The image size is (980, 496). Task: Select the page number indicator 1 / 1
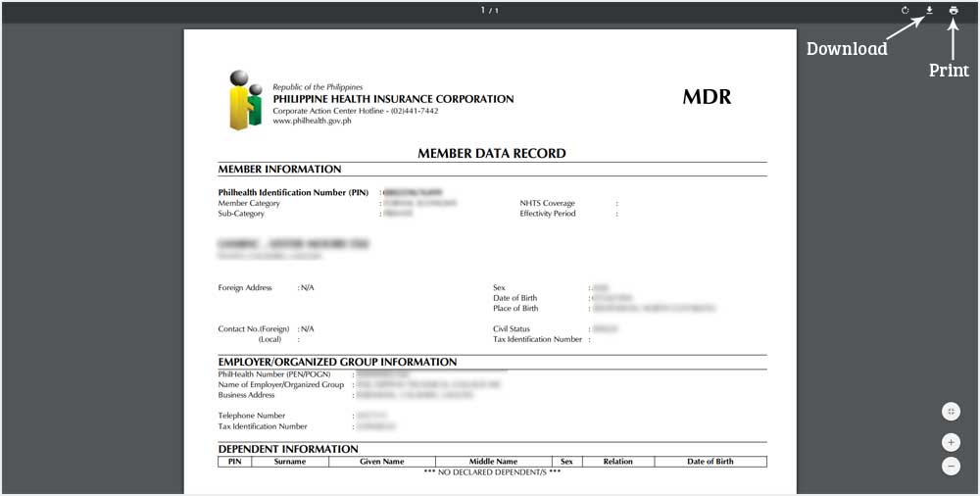coord(489,11)
